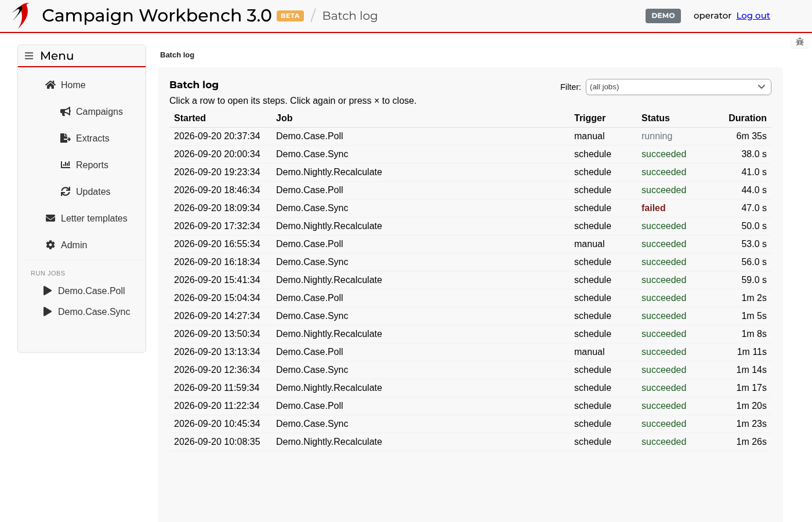Click the Duration column header
Viewport: 812px width, 522px height.
(x=748, y=118)
